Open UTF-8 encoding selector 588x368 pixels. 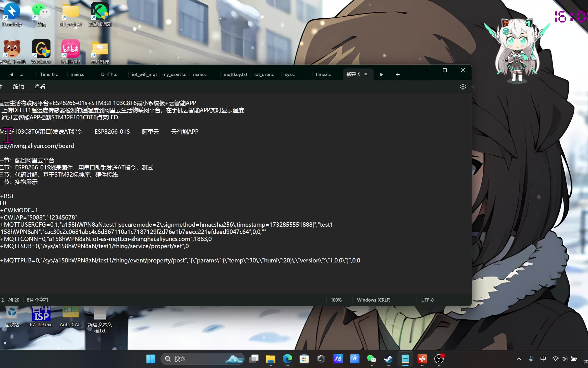(427, 300)
